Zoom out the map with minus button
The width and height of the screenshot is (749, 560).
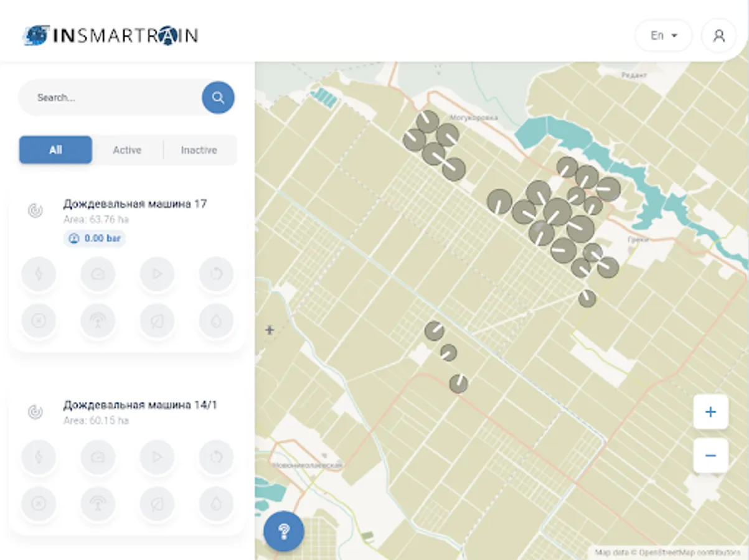(x=710, y=455)
